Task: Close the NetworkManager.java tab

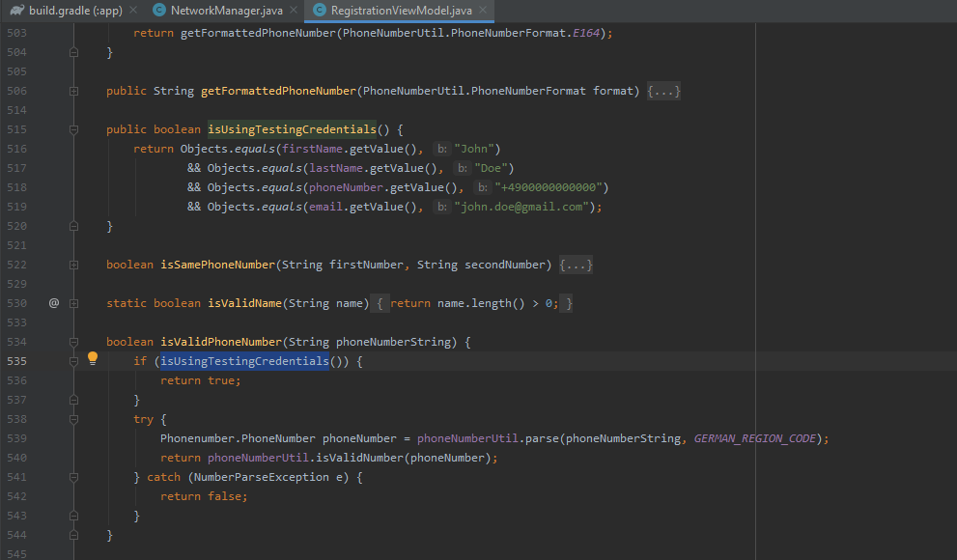Action: (293, 11)
